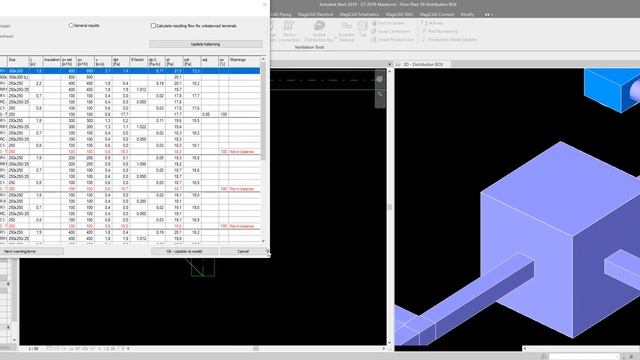Click the Ventilation Tools panel label
This screenshot has width=640, height=360.
pyautogui.click(x=309, y=47)
